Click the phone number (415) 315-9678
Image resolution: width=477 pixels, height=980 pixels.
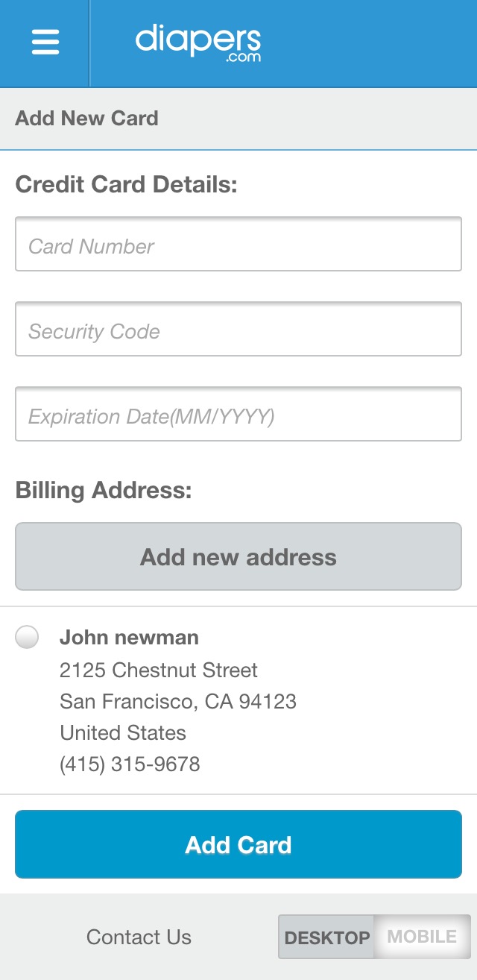click(x=130, y=764)
